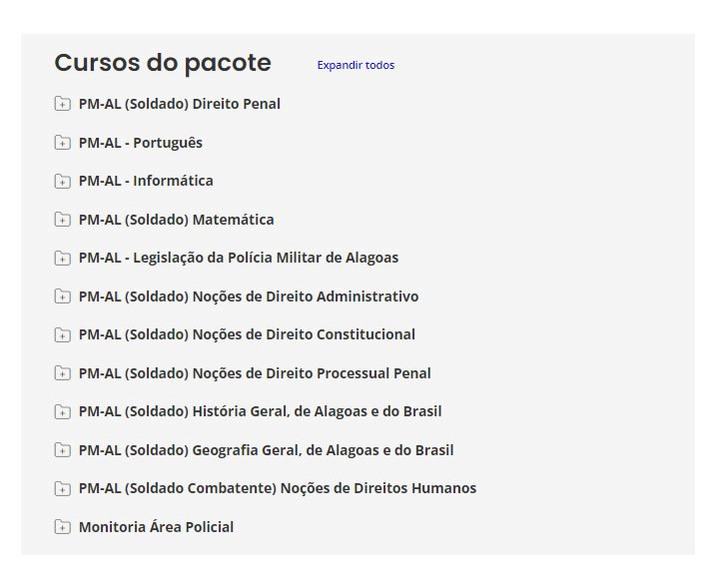The image size is (716, 588).
Task: Click folder icon beside Direito Processual Penal
Action: (x=62, y=373)
